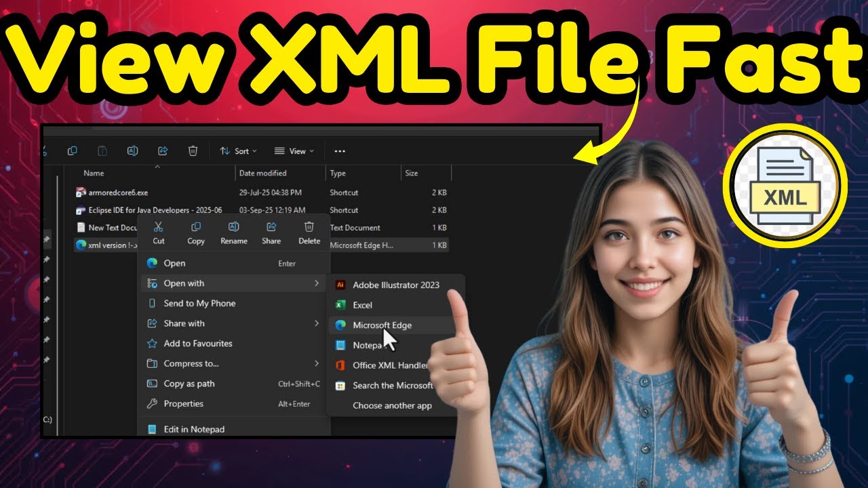Sort by the Name column header
This screenshot has width=868, height=488.
(94, 174)
